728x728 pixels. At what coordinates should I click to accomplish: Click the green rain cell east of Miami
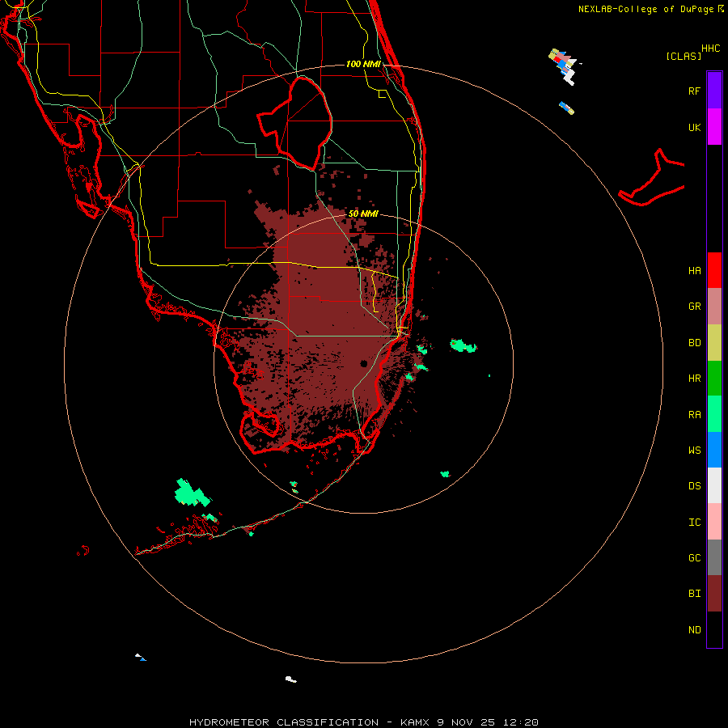(x=463, y=345)
